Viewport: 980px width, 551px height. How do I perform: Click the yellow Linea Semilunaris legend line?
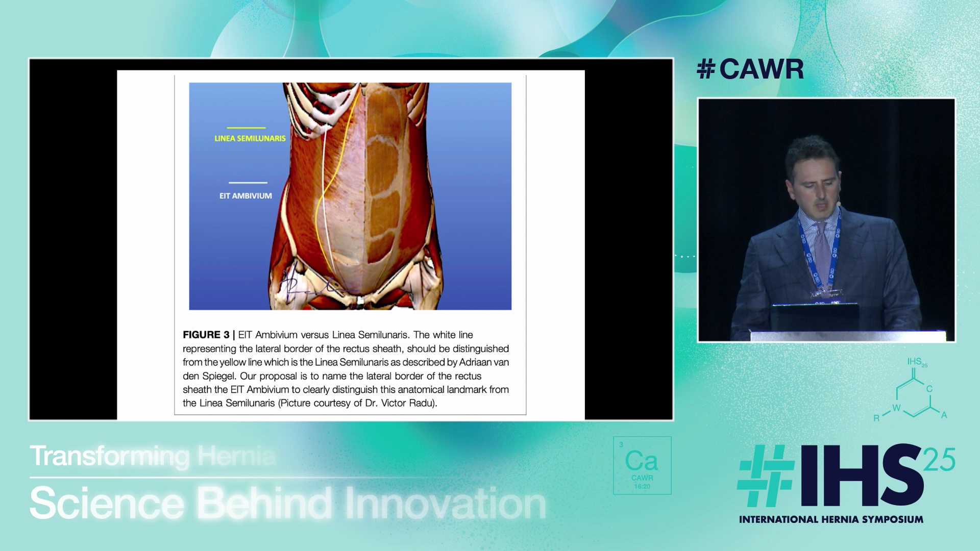tap(246, 128)
